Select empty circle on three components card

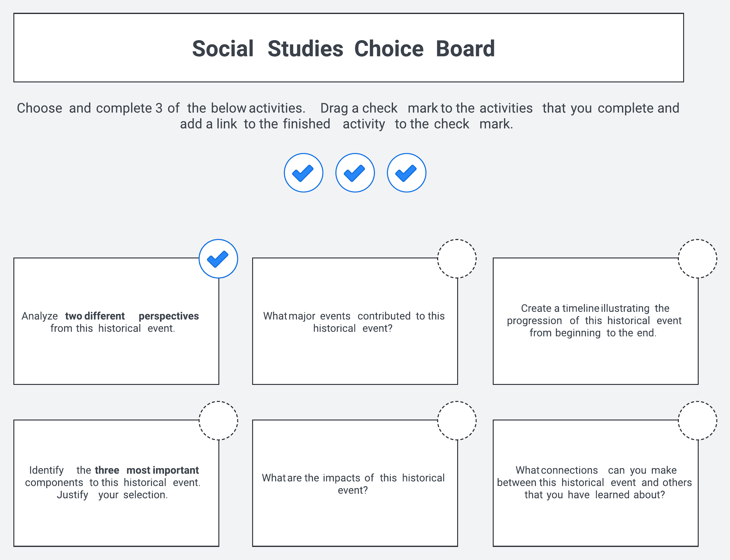tap(218, 421)
